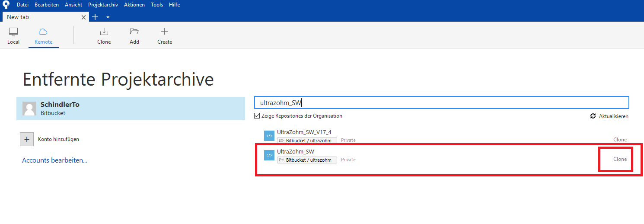
Task: Click Bitbucket / ultrazohm tag under UltraZohm_SW
Action: (x=307, y=160)
